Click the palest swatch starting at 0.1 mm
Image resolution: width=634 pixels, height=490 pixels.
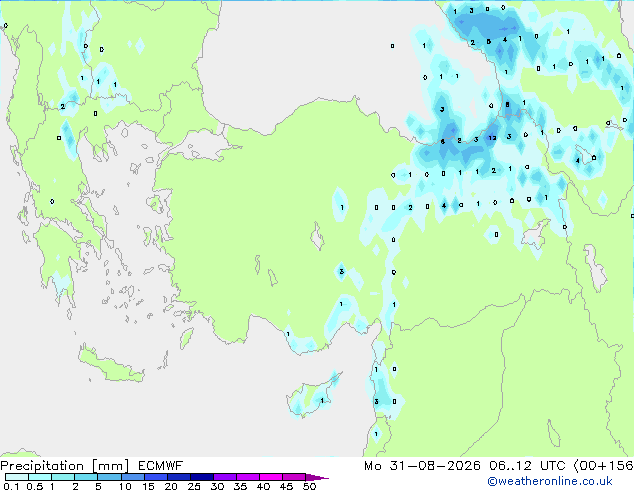pyautogui.click(x=17, y=477)
